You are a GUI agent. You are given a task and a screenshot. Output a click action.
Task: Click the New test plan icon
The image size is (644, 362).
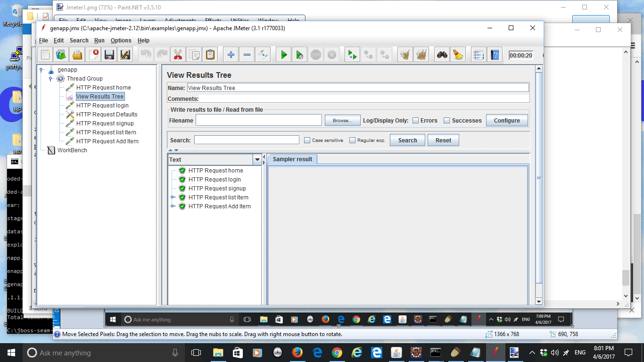pyautogui.click(x=45, y=55)
